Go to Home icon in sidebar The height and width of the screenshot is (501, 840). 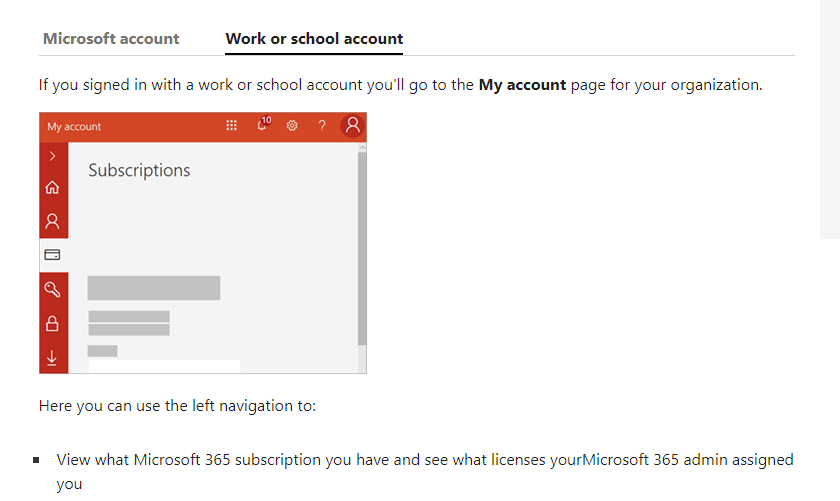[x=52, y=188]
